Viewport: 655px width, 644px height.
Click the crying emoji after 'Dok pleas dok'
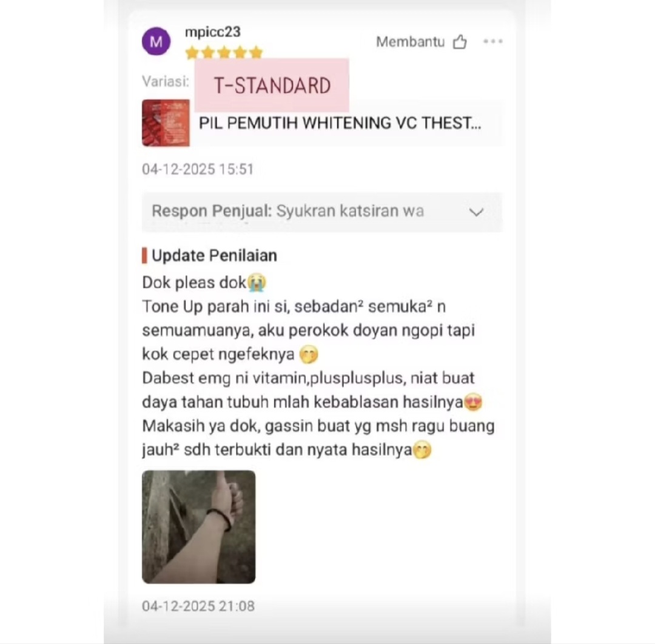(257, 283)
